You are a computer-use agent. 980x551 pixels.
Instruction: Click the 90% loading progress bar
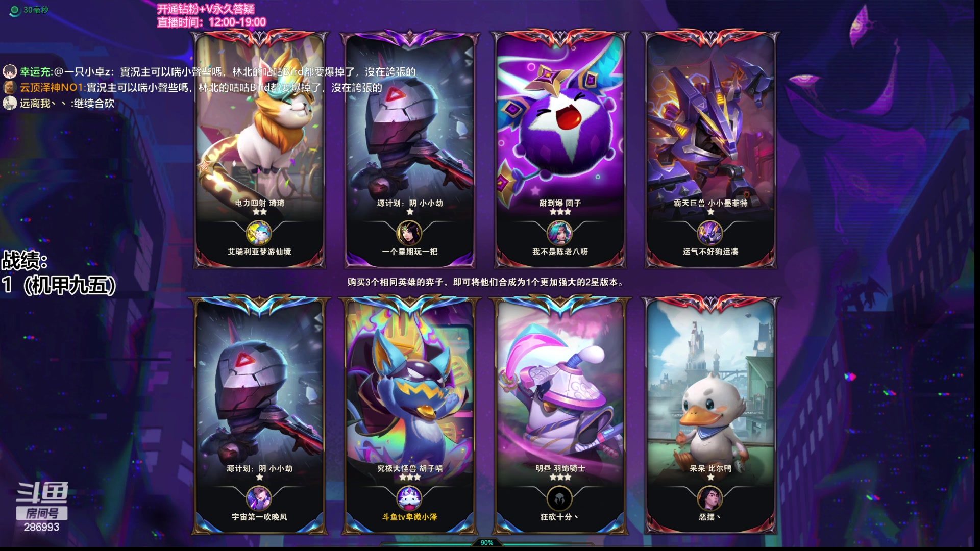tap(486, 543)
